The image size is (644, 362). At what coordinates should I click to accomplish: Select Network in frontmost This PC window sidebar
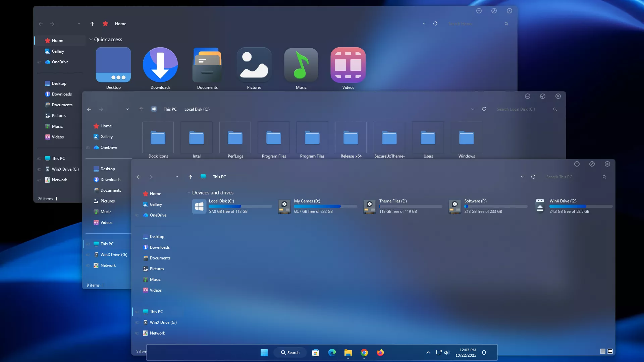(157, 333)
